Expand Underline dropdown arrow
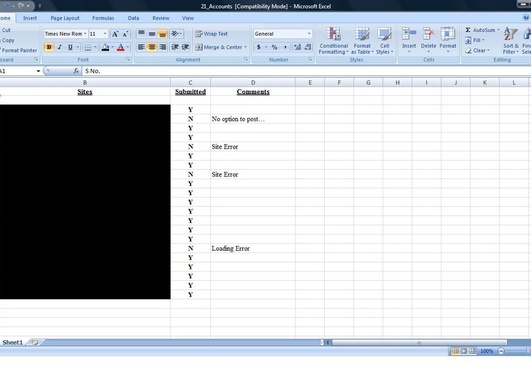The height and width of the screenshot is (370, 531). [78, 47]
